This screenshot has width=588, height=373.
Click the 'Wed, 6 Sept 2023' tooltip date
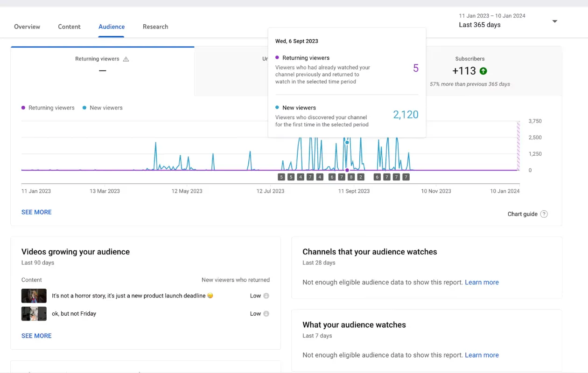297,41
